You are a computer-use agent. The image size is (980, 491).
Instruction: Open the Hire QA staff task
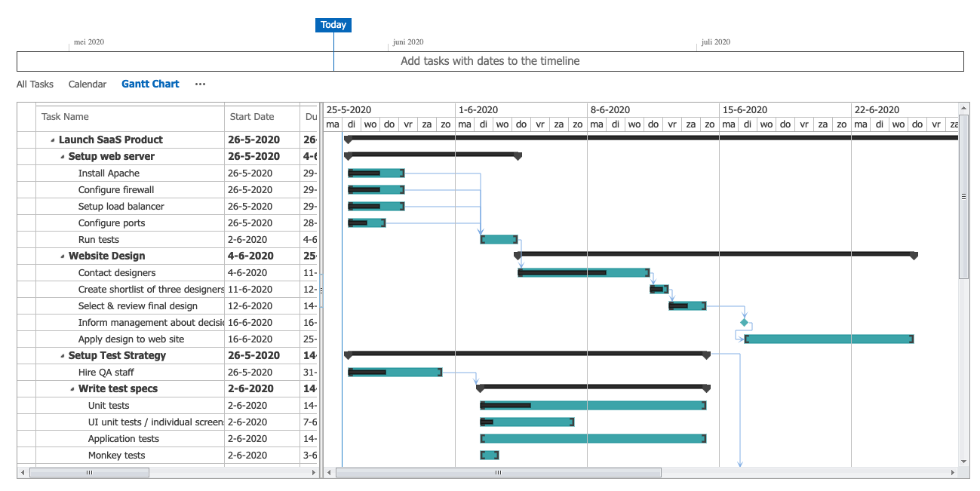coord(106,373)
